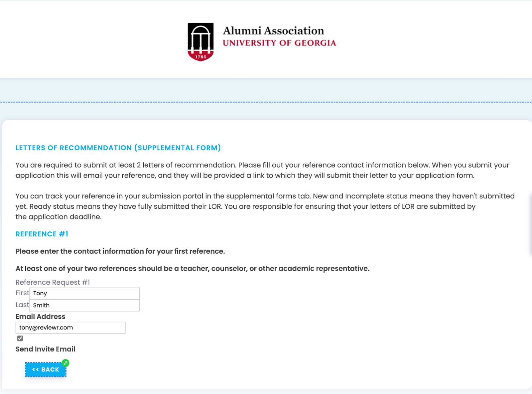The width and height of the screenshot is (532, 394).
Task: Click paragraph starting 'You are required to submit'
Action: click(x=262, y=170)
